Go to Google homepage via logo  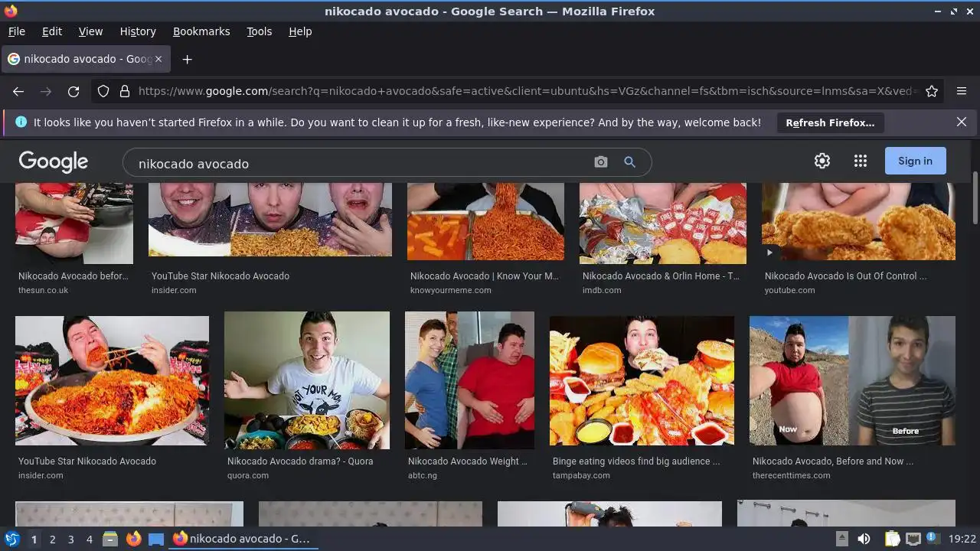pyautogui.click(x=54, y=161)
